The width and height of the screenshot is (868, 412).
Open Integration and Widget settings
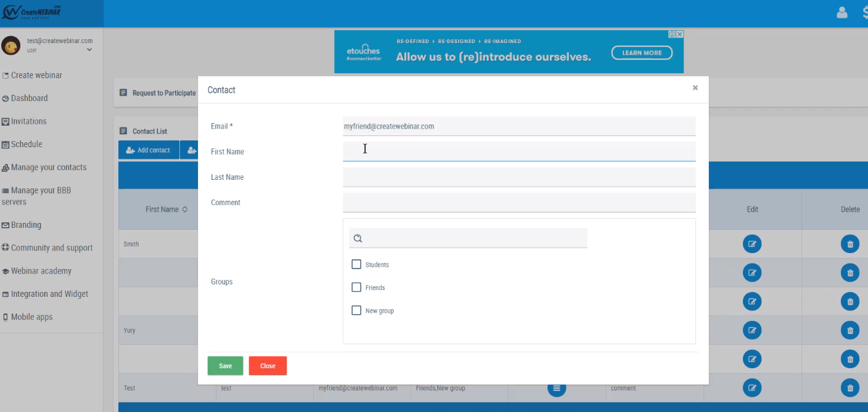pyautogui.click(x=47, y=294)
